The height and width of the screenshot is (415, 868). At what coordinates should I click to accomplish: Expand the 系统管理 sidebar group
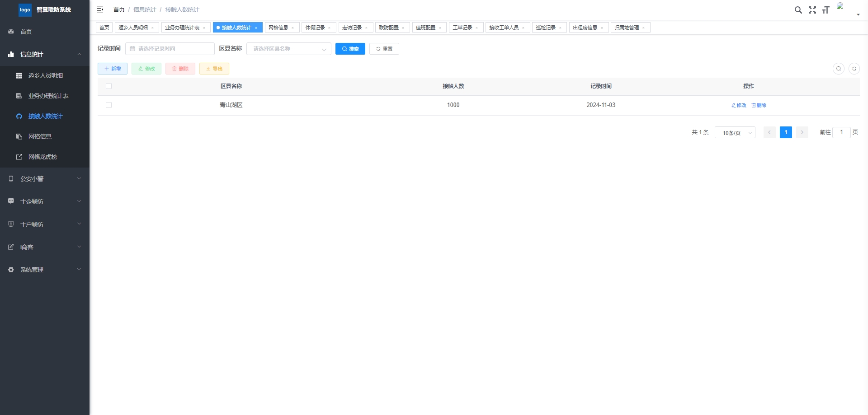[45, 270]
